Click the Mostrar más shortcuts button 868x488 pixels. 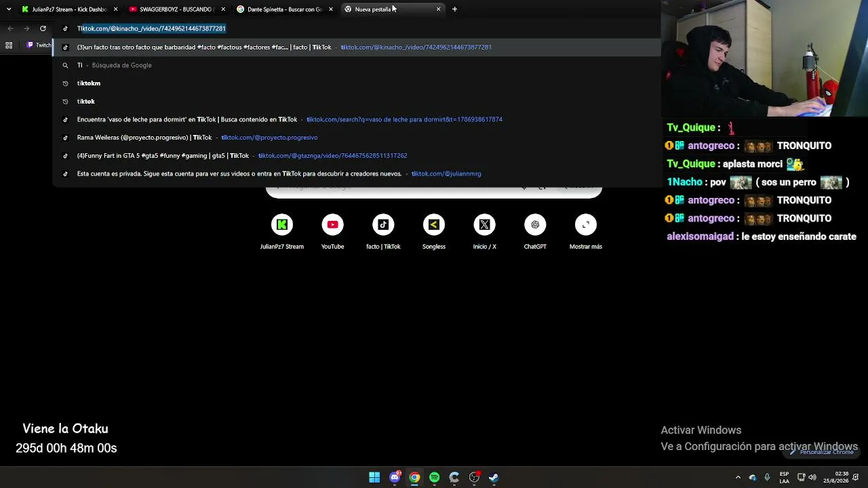pyautogui.click(x=586, y=232)
